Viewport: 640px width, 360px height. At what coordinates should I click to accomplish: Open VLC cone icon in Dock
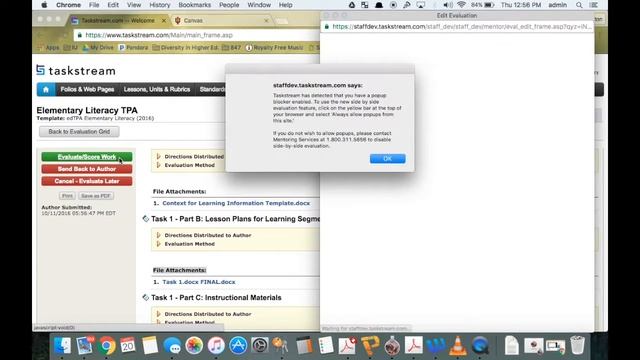[458, 346]
